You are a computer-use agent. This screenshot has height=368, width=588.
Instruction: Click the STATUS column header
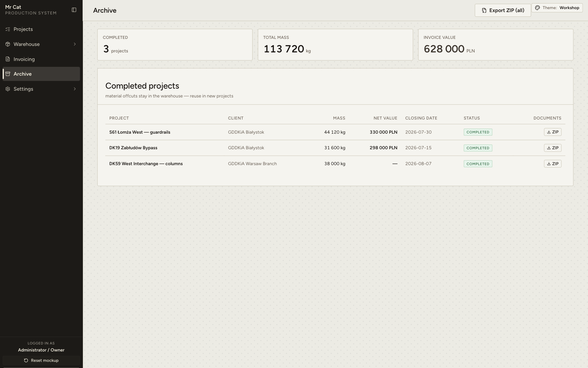(x=472, y=118)
